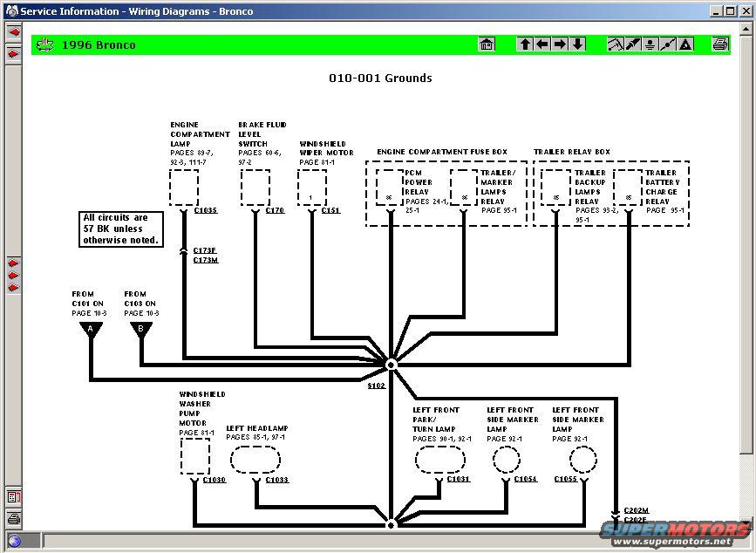Screen dimensions: 756x553
Task: Click the ground symbol toolbar icon
Action: click(650, 44)
